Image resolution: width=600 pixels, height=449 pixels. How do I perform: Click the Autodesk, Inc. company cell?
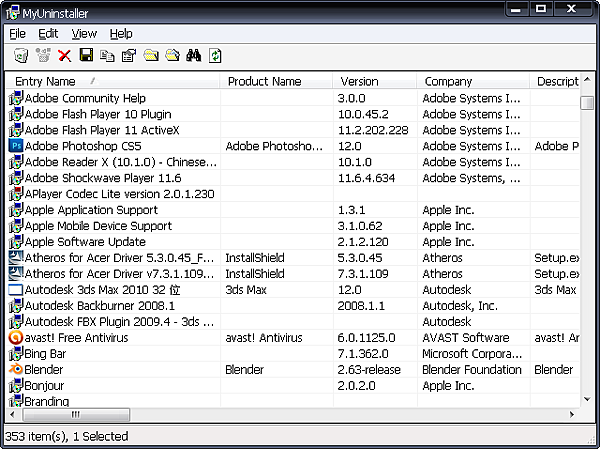click(460, 305)
